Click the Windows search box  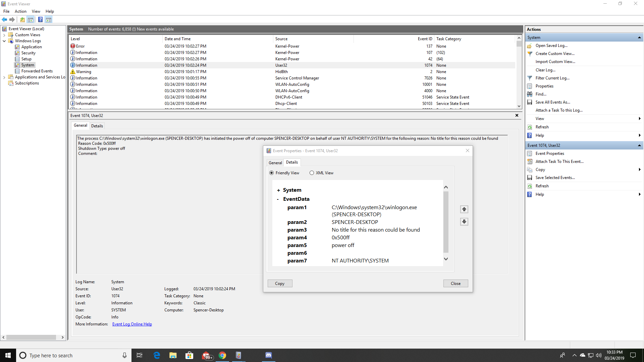[x=73, y=355]
